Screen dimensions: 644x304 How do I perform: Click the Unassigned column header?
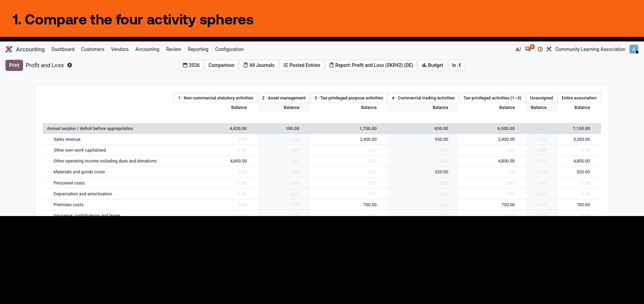pyautogui.click(x=541, y=98)
